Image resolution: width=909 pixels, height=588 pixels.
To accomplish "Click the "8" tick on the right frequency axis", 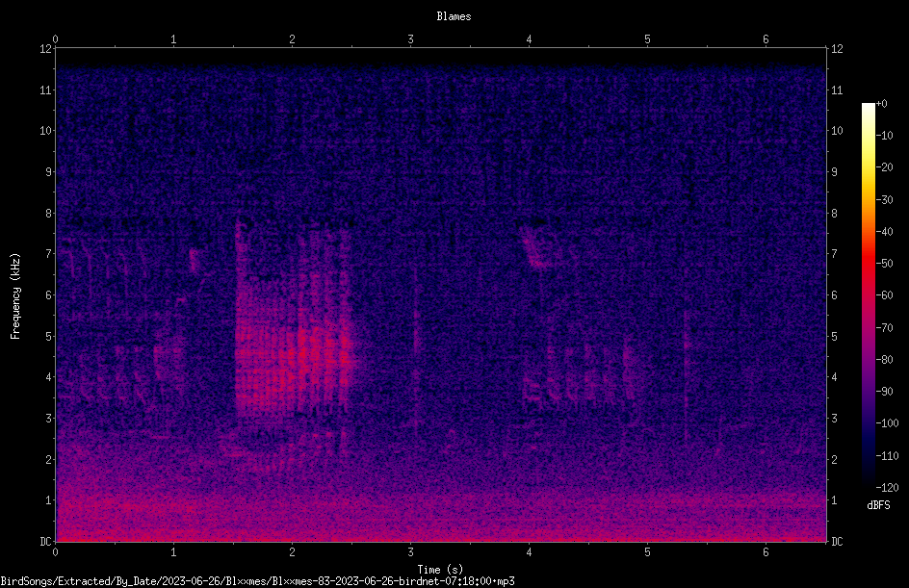I will click(834, 214).
